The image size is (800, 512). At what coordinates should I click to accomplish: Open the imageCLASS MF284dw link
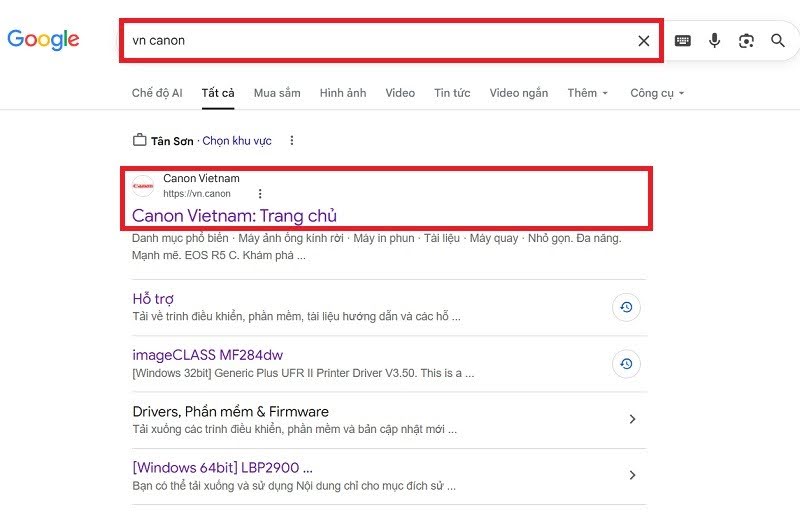click(208, 355)
